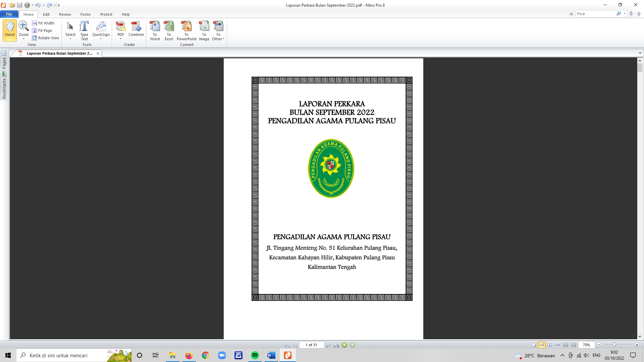
Task: Jump to last page button
Action: tap(336, 345)
